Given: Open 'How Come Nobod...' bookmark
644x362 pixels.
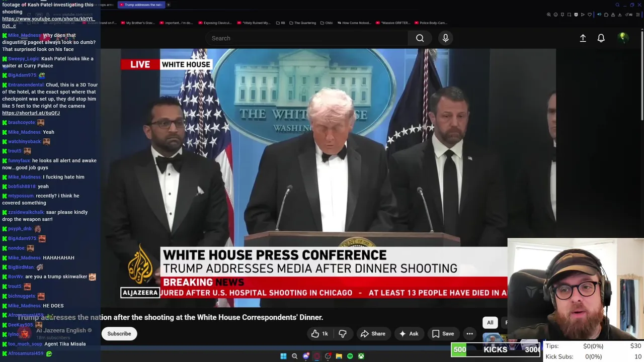Looking at the screenshot, I should [354, 23].
